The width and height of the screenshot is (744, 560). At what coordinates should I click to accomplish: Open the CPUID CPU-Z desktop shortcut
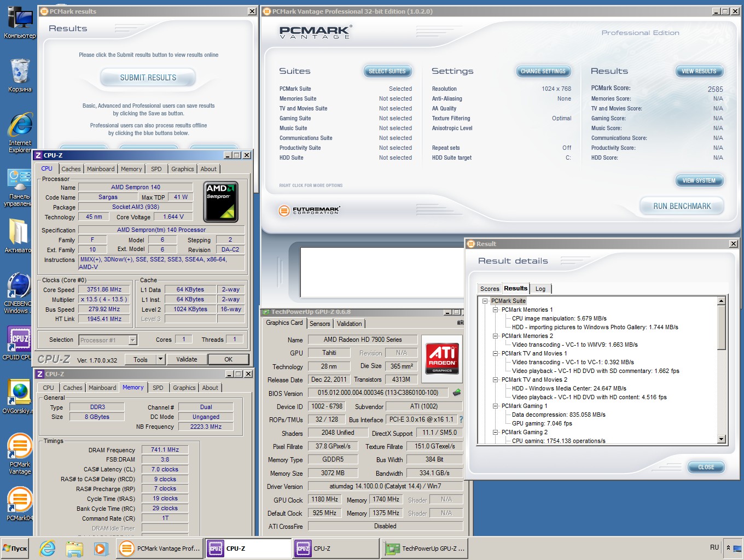[19, 343]
